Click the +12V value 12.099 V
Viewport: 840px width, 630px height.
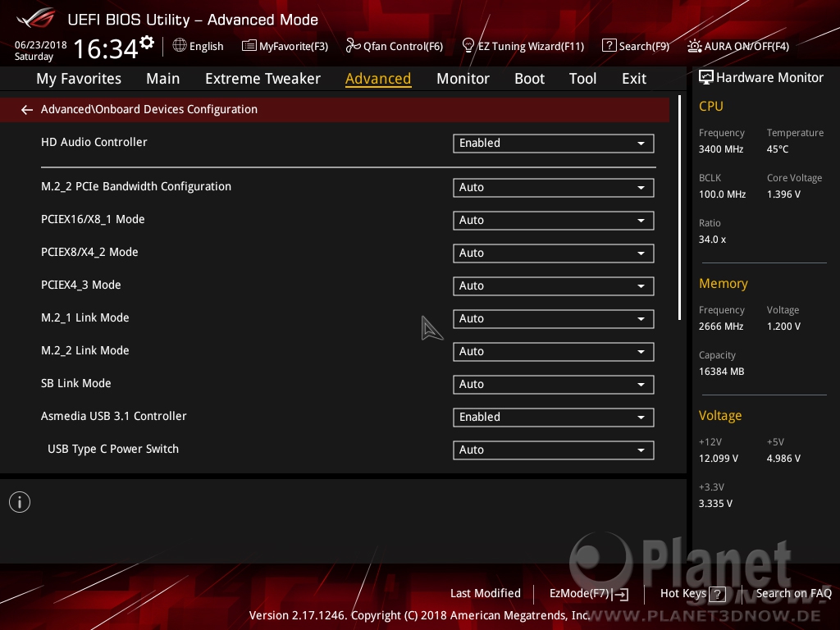tap(719, 459)
